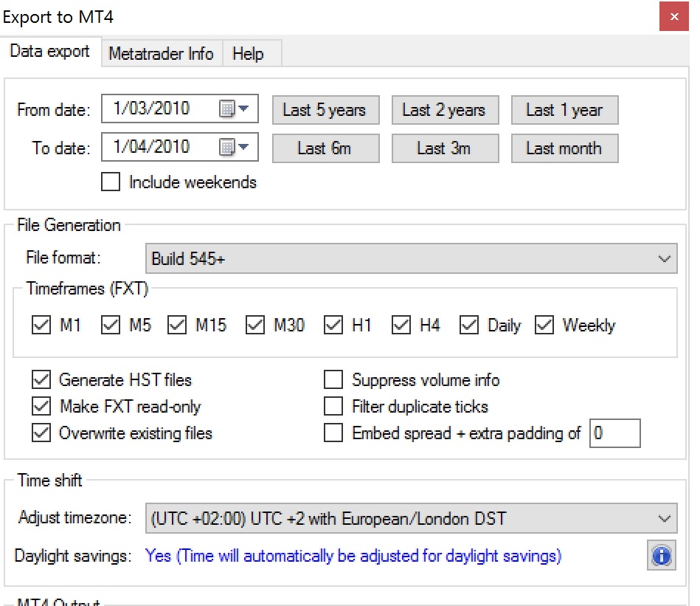This screenshot has width=700, height=606.
Task: Toggle Make FXT read-only option
Action: pos(41,407)
